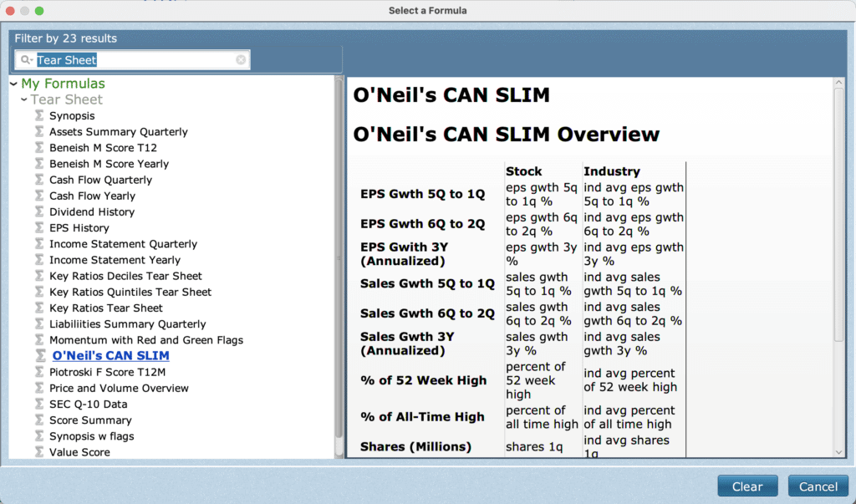856x504 pixels.
Task: Select Value Score formula
Action: [x=79, y=451]
